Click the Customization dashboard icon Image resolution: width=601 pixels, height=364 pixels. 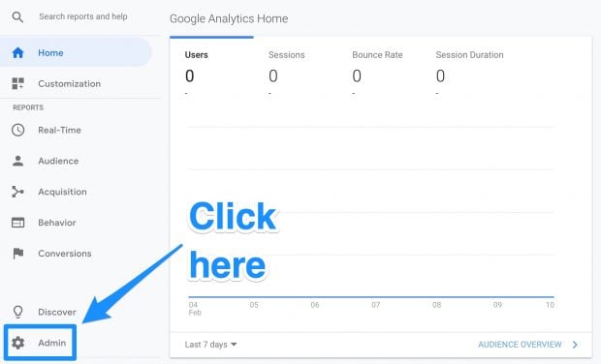pyautogui.click(x=17, y=83)
